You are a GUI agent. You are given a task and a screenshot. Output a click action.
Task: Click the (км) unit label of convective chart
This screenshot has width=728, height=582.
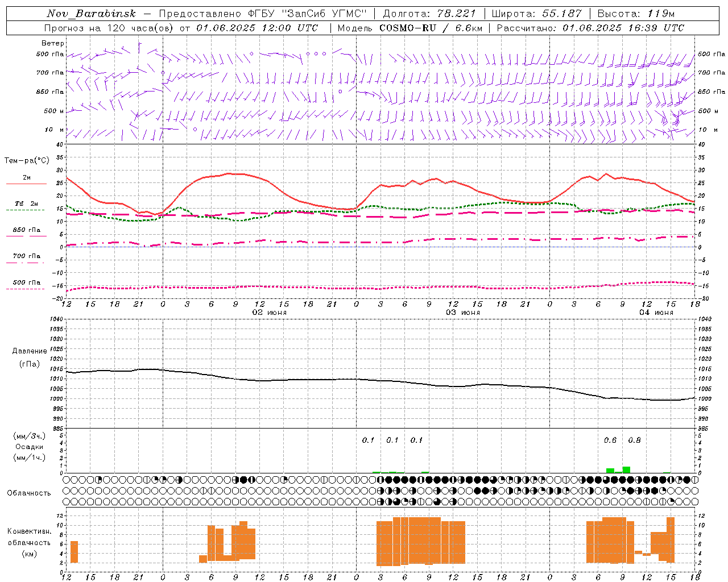point(30,554)
